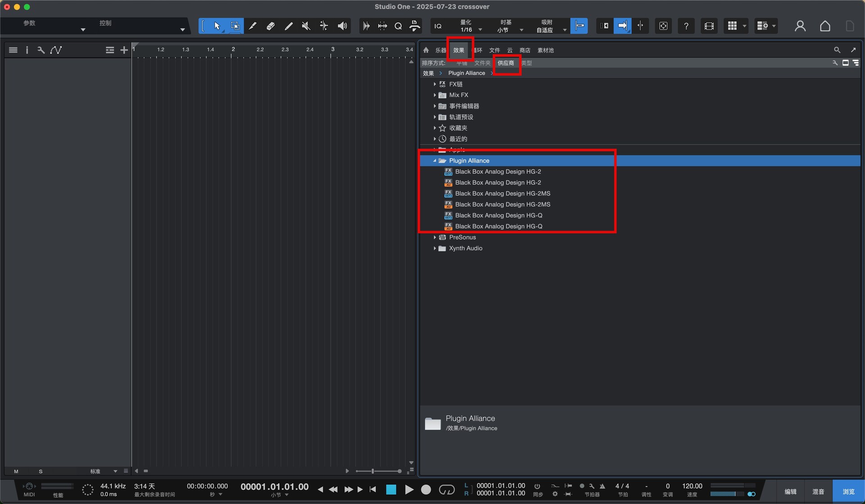Open the 浏览 browse view
Screen dimensions: 865x504
(x=848, y=491)
